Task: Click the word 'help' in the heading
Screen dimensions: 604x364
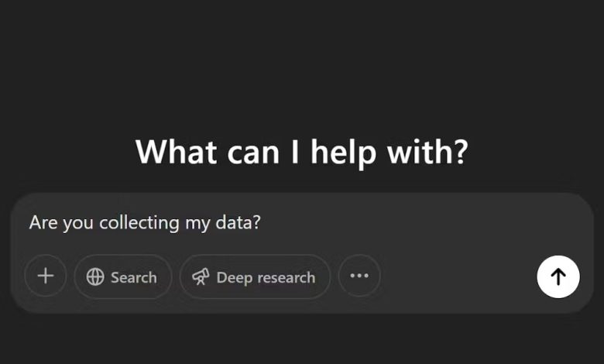Action: point(343,153)
